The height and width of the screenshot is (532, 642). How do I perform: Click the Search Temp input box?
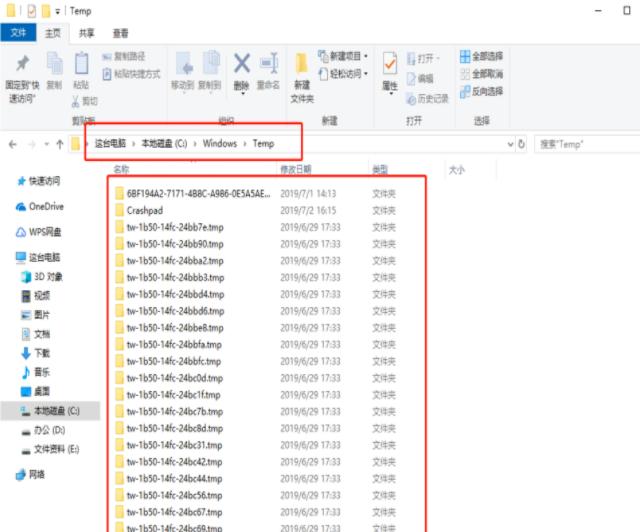[587, 144]
